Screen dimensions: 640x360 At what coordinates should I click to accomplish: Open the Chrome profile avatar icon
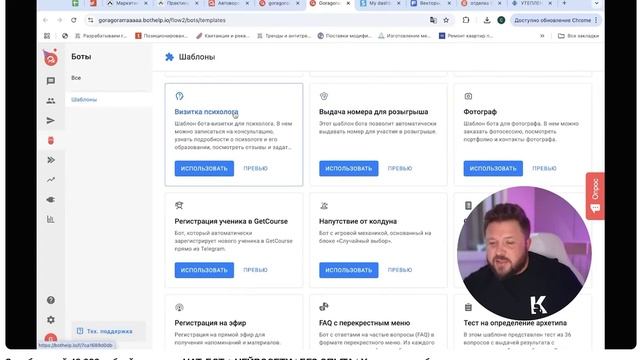pyautogui.click(x=501, y=20)
